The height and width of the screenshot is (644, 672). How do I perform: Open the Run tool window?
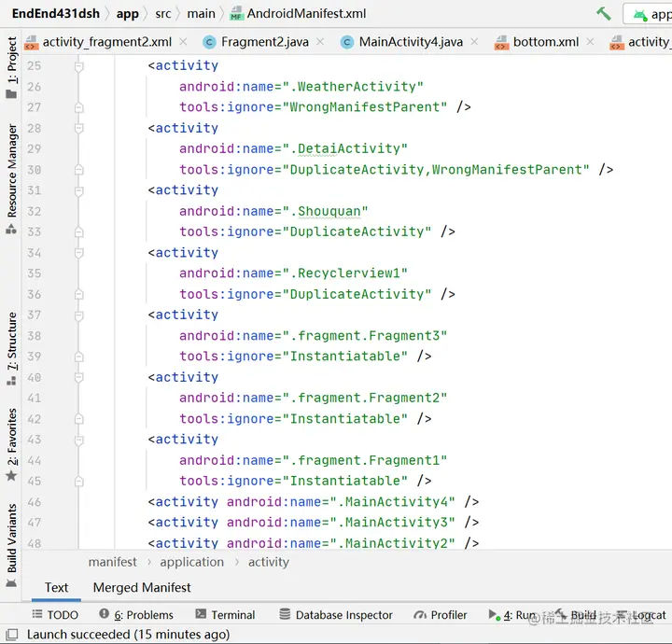(x=512, y=615)
